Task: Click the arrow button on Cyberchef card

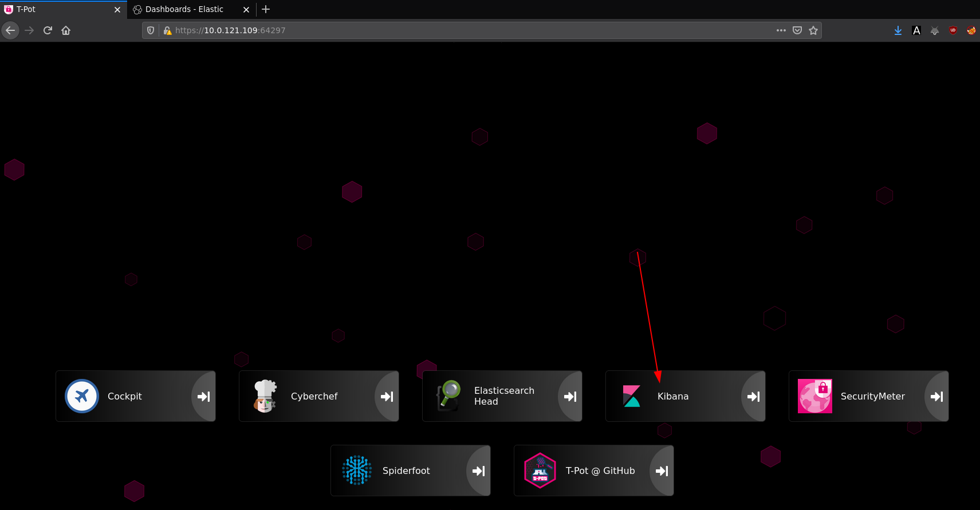Action: [x=387, y=396]
